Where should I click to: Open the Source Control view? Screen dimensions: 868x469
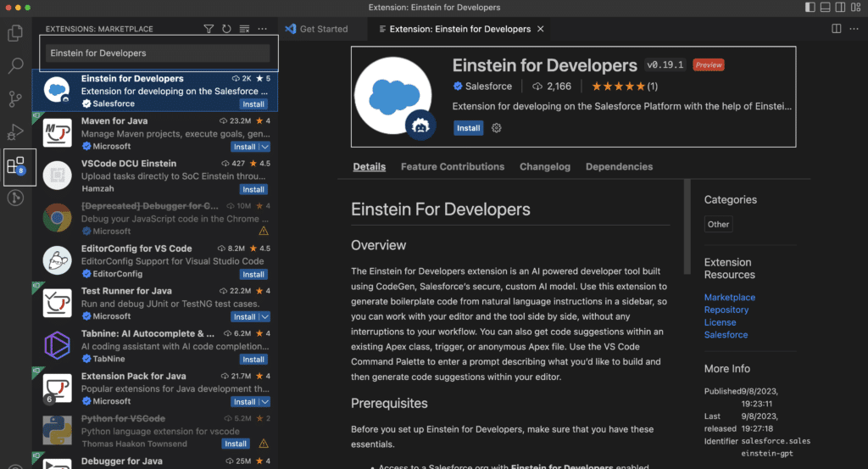15,99
